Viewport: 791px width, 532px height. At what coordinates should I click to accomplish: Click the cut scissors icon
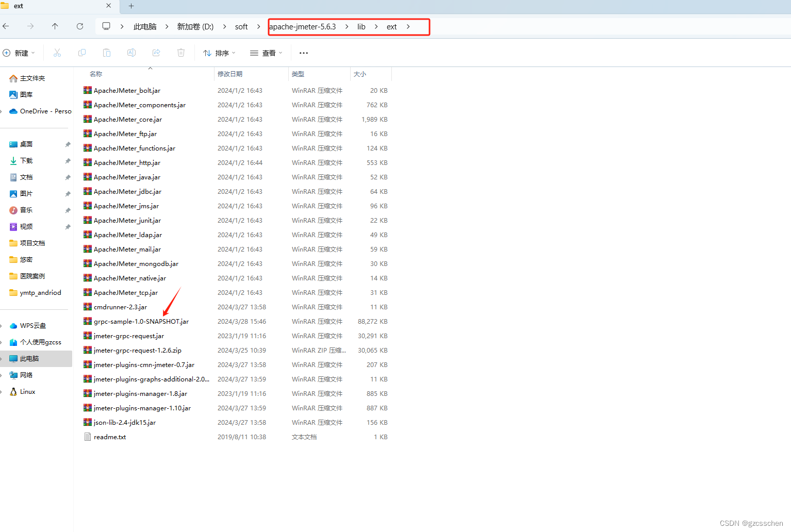pyautogui.click(x=57, y=53)
